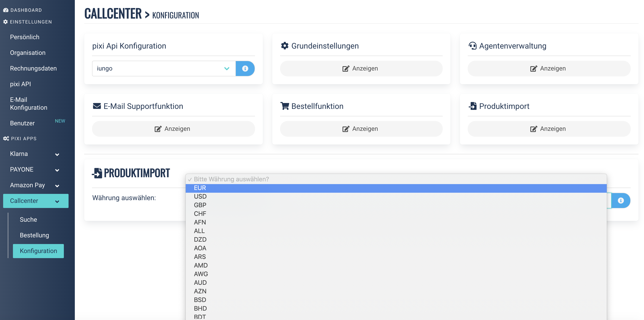Screen dimensions: 644x320
Task: Click info button beside iungo dropdown
Action: pos(245,69)
